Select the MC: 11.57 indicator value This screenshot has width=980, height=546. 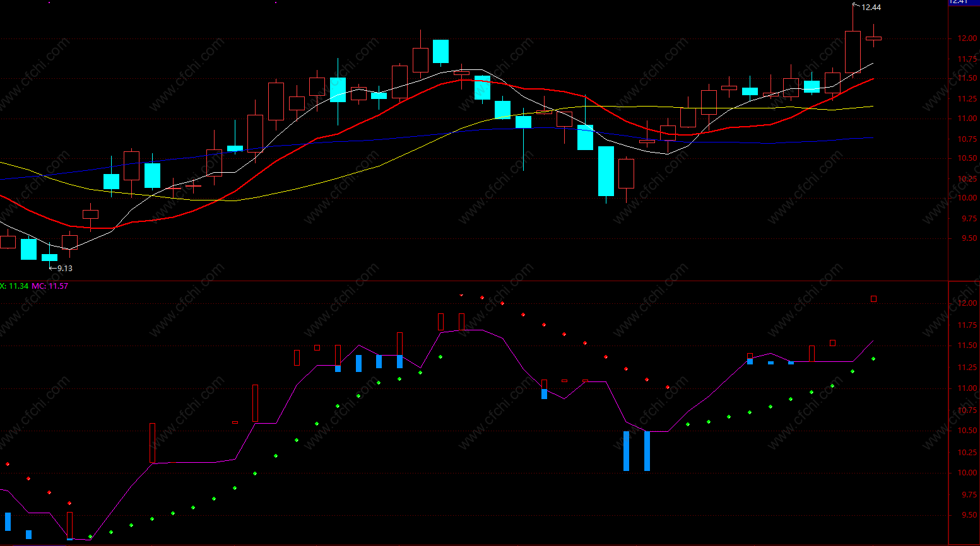(50, 286)
